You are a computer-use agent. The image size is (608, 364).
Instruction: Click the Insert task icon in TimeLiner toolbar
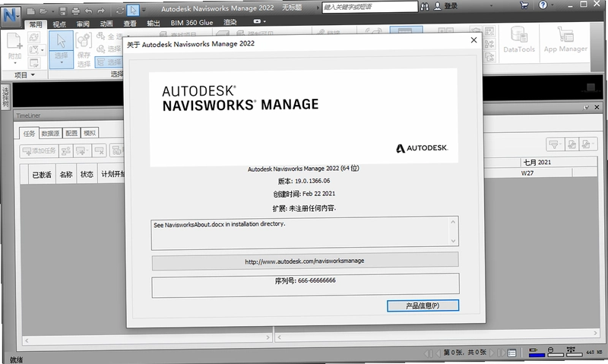tap(66, 150)
